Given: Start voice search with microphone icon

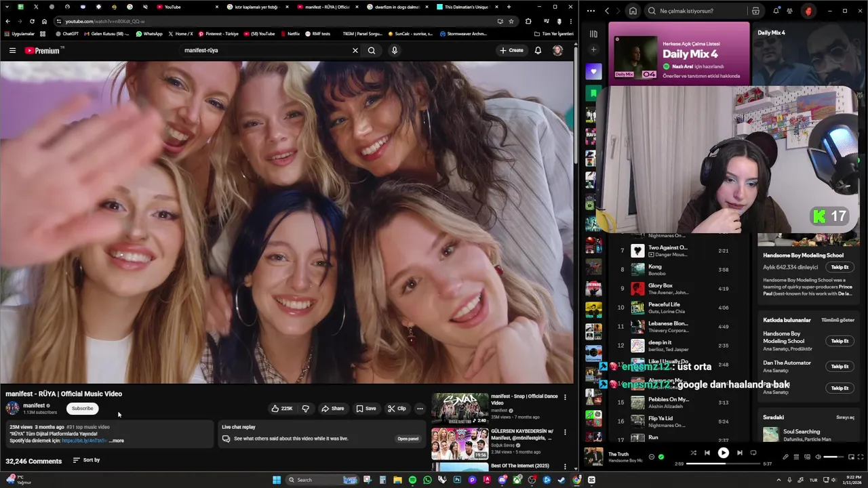Looking at the screenshot, I should (394, 50).
